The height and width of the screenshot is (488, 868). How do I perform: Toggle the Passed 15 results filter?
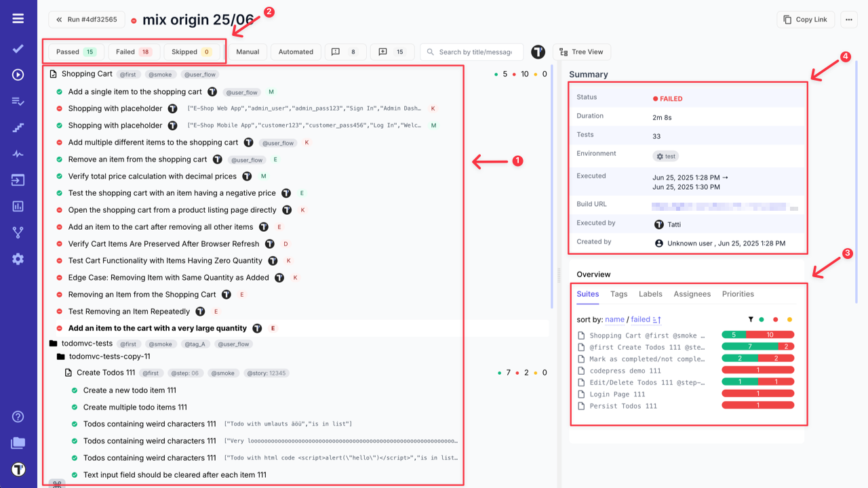point(75,52)
